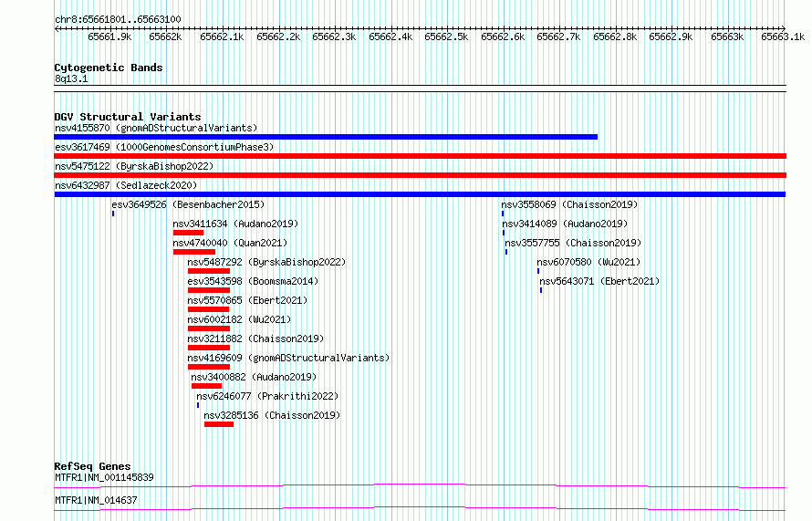This screenshot has width=812, height=521.
Task: Click the 65662.8k ruler tick label
Action: point(615,36)
